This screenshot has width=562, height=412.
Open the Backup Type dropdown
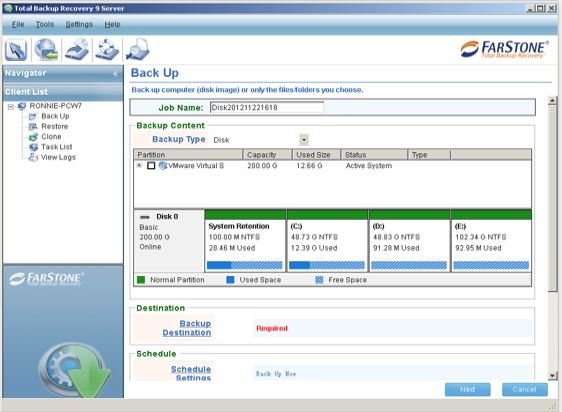304,139
